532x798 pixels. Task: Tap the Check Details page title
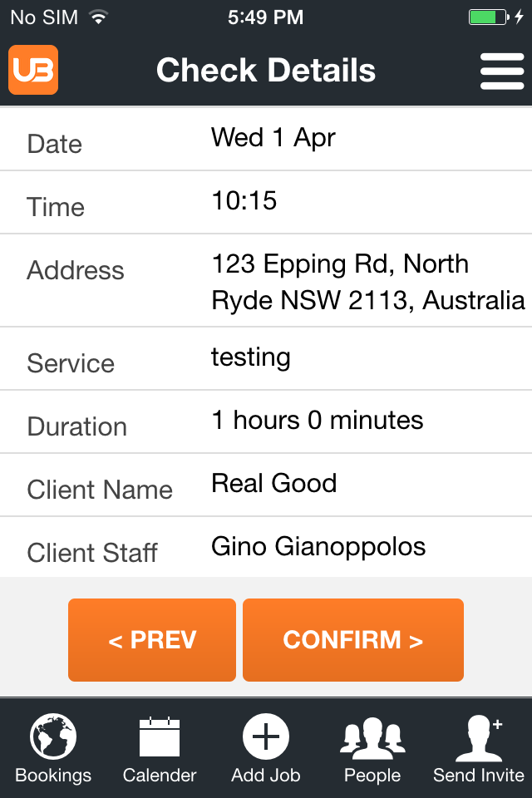click(x=266, y=71)
